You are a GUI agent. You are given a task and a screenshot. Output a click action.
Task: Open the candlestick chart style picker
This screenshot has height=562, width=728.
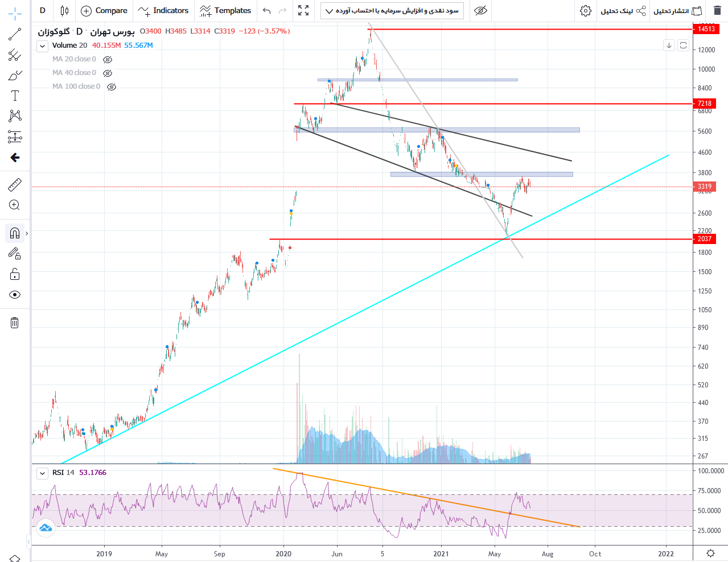pos(64,11)
